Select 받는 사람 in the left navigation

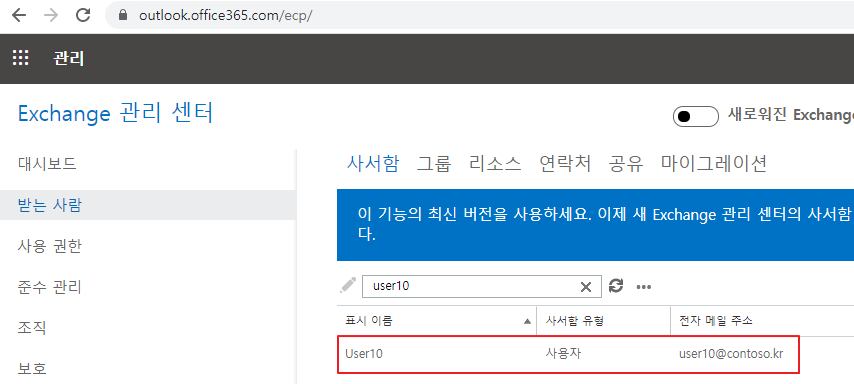click(148, 205)
